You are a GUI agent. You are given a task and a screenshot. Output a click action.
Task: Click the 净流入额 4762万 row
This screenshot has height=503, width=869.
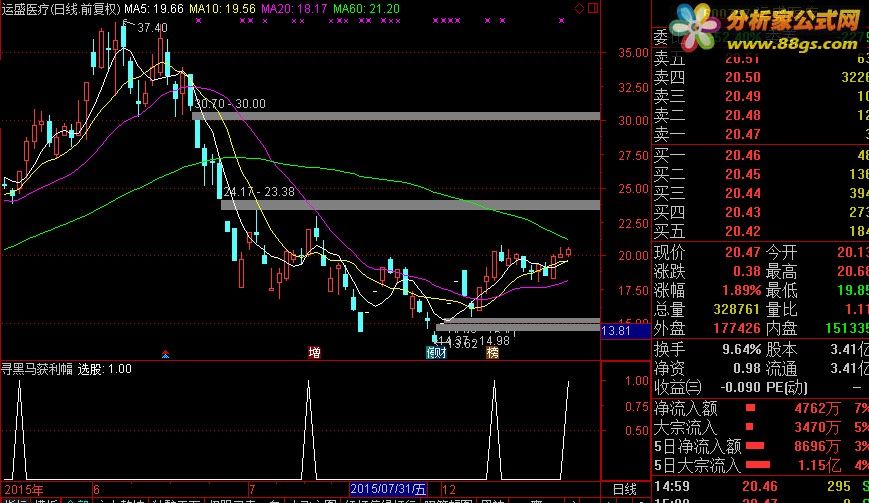pos(760,408)
